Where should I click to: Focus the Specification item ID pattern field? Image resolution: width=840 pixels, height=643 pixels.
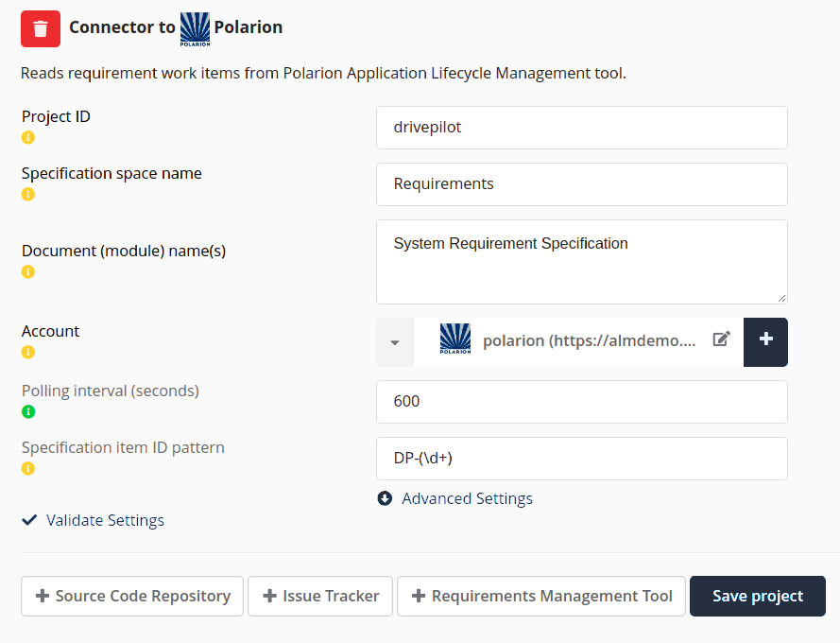[582, 459]
